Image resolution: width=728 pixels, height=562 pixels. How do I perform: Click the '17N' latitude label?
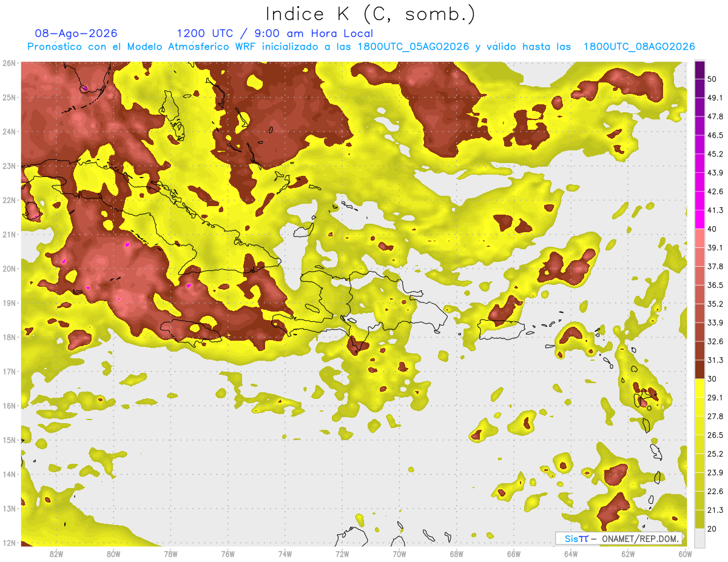[9, 372]
